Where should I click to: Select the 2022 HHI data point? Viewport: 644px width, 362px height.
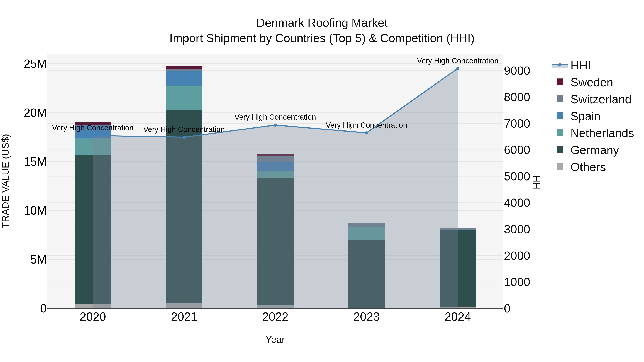point(275,125)
